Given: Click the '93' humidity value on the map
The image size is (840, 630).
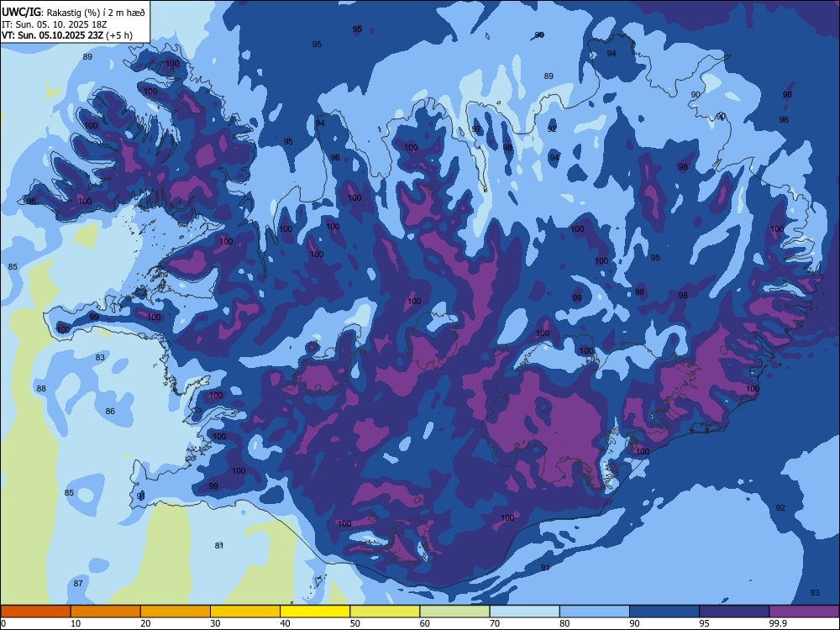Looking at the screenshot, I should [815, 592].
